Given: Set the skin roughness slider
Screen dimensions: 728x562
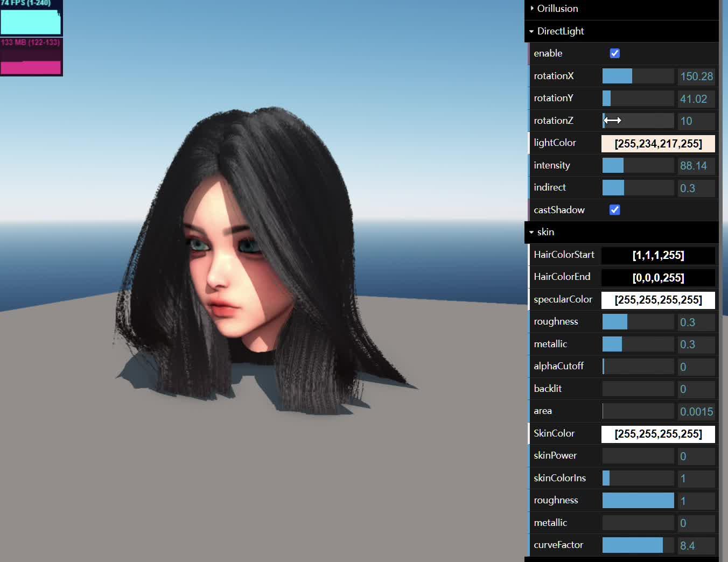Looking at the screenshot, I should pos(638,500).
